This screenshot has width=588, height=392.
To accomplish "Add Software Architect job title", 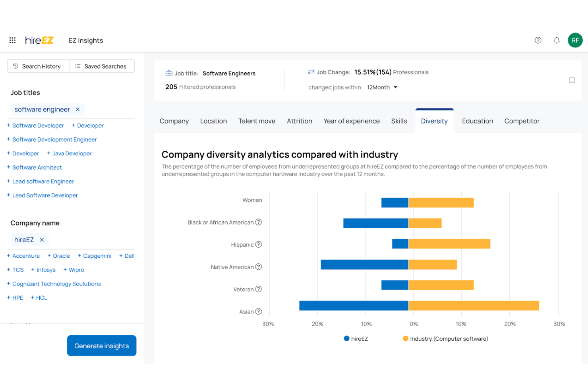I will (x=34, y=167).
